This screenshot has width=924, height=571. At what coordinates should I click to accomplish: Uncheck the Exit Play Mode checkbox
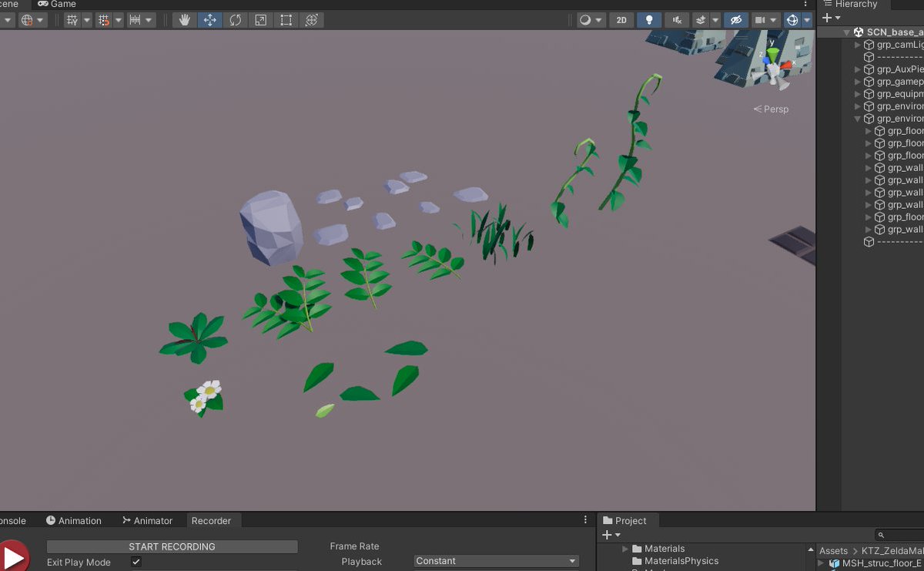click(136, 563)
